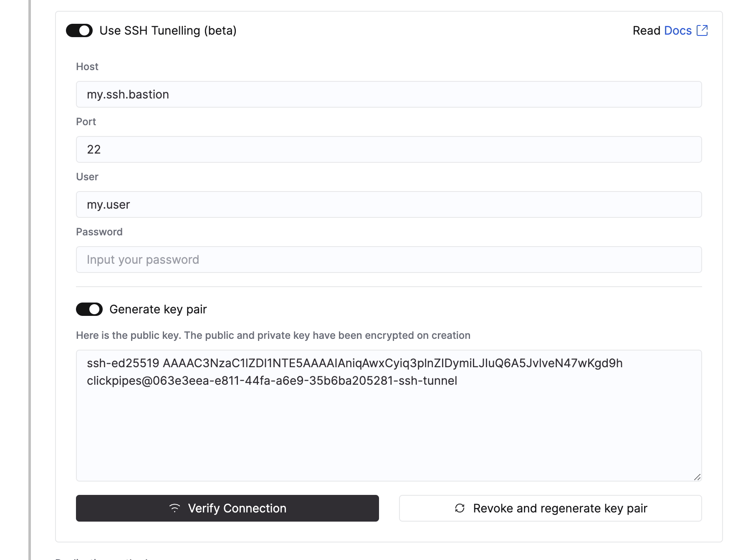743x560 pixels.
Task: Click the User field showing my.user
Action: pyautogui.click(x=389, y=204)
